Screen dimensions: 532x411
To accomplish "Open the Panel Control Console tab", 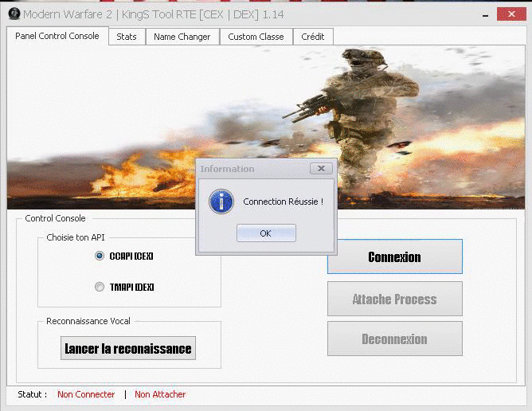I will (57, 36).
